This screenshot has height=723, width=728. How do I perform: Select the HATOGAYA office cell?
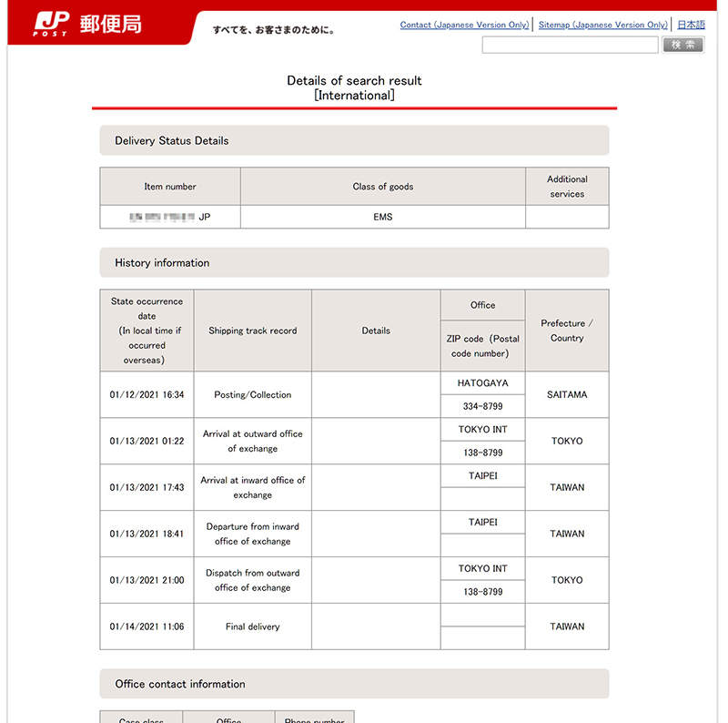[x=481, y=382]
